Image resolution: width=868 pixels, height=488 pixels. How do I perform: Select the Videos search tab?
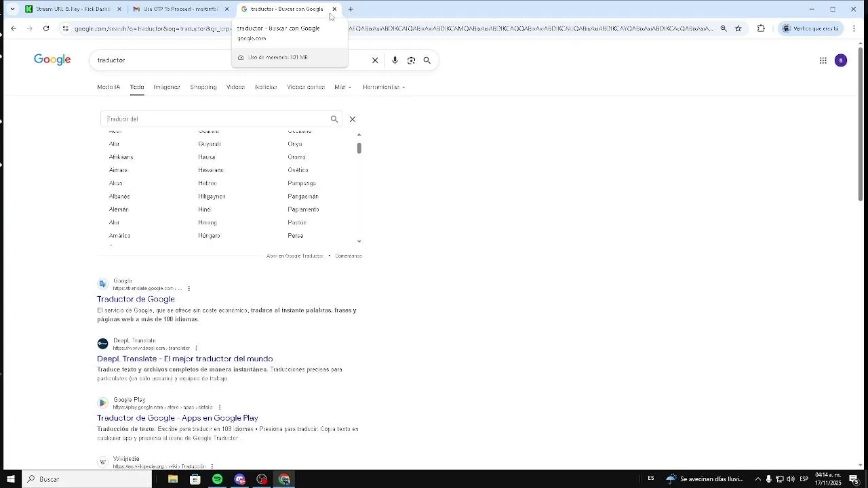[235, 87]
